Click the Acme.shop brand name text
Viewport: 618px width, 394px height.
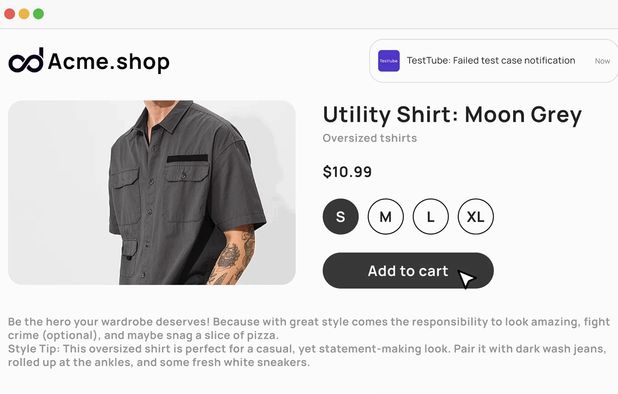click(109, 61)
